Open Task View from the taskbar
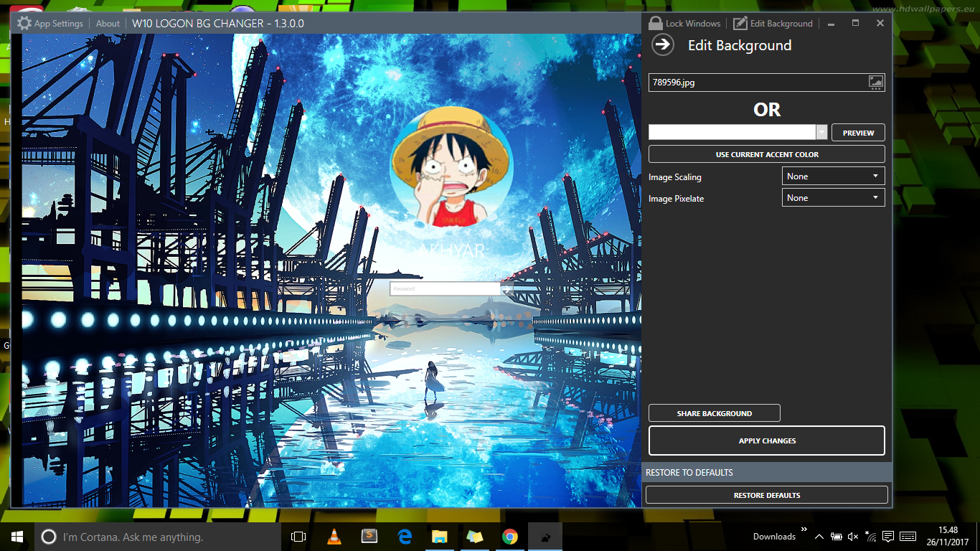 point(298,537)
